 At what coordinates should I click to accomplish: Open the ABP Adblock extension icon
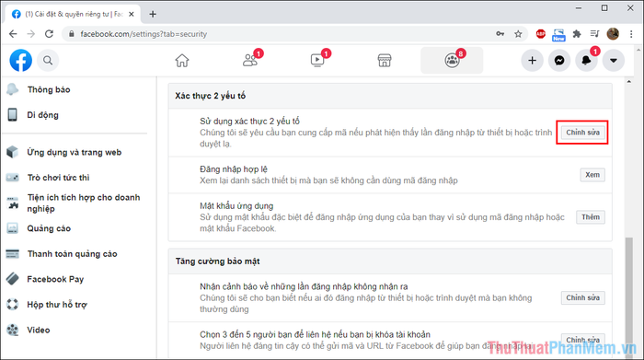(x=541, y=34)
